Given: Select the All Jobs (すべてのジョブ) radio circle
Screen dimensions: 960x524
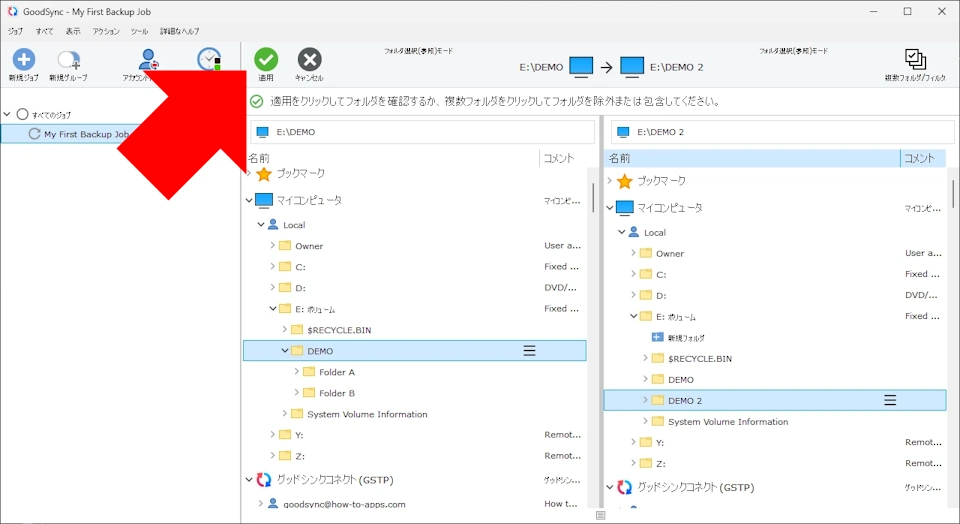Looking at the screenshot, I should [23, 114].
